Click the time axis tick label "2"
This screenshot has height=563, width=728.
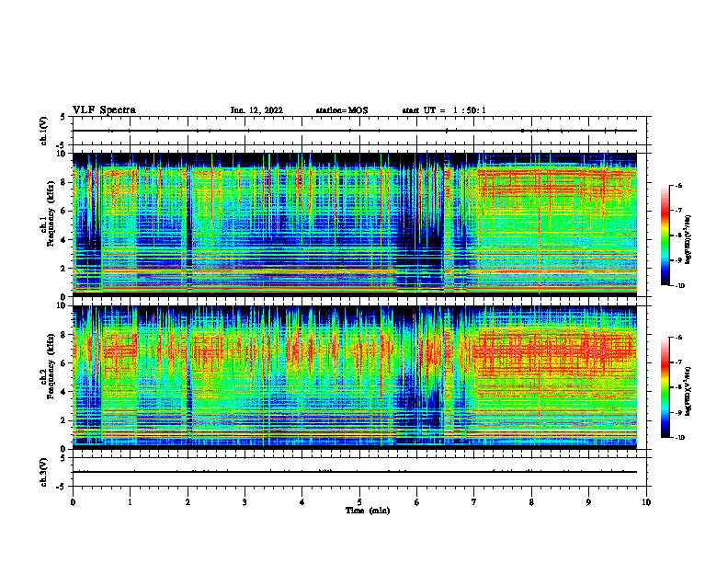click(x=188, y=502)
